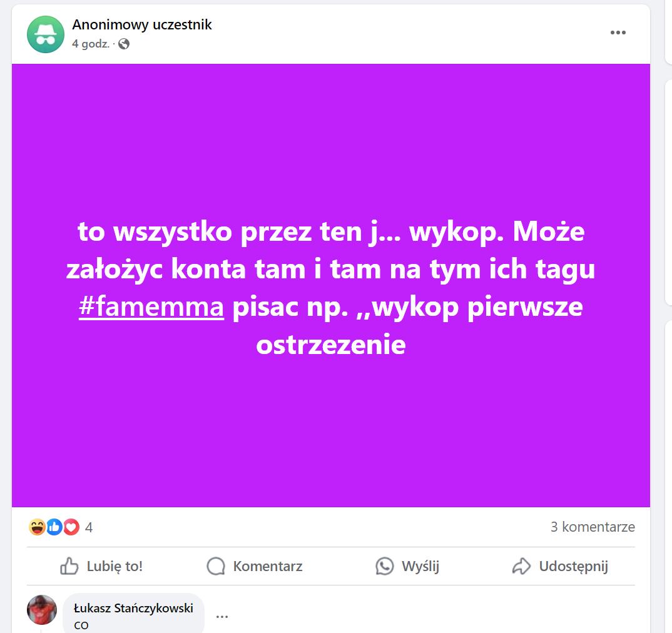
Task: Click the purple post background image
Action: (x=331, y=285)
